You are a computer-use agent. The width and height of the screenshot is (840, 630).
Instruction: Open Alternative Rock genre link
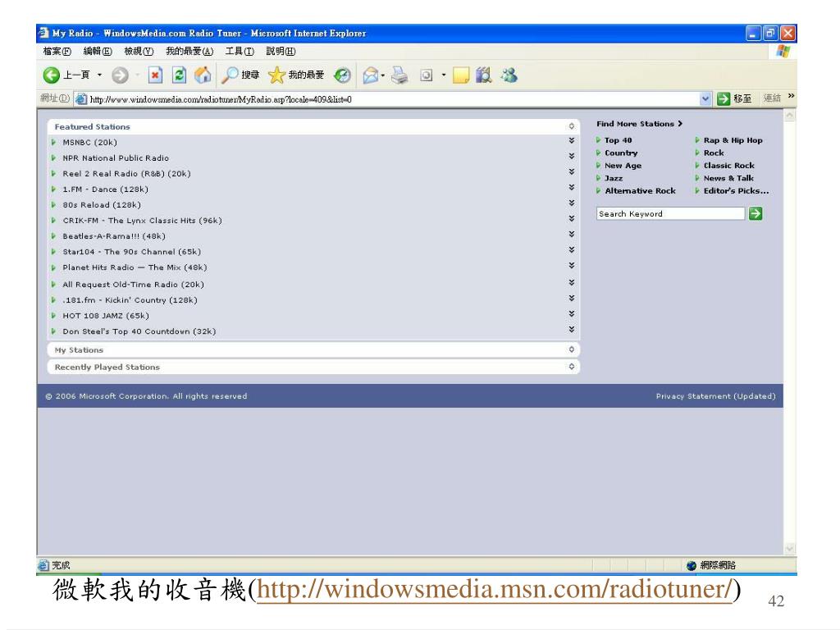(x=640, y=190)
